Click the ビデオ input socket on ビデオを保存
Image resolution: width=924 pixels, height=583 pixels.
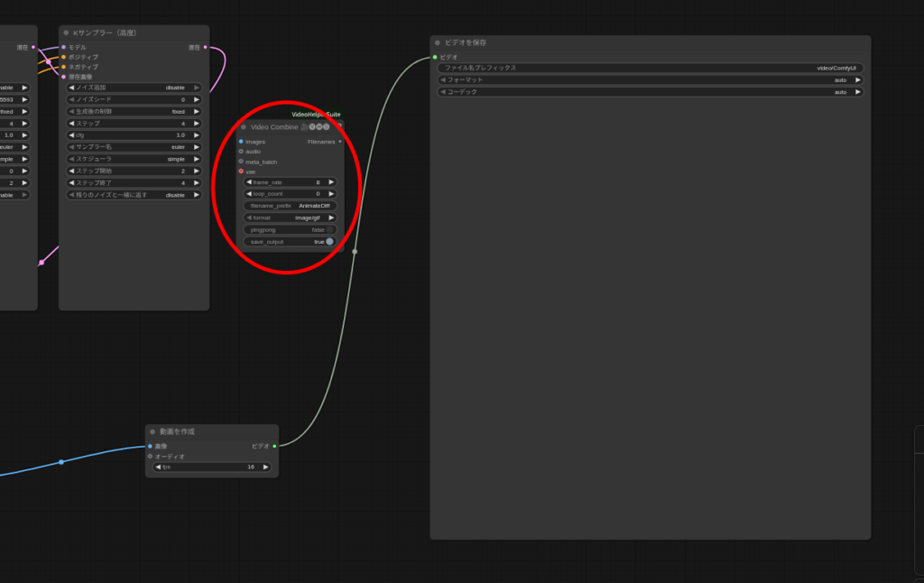pyautogui.click(x=435, y=57)
